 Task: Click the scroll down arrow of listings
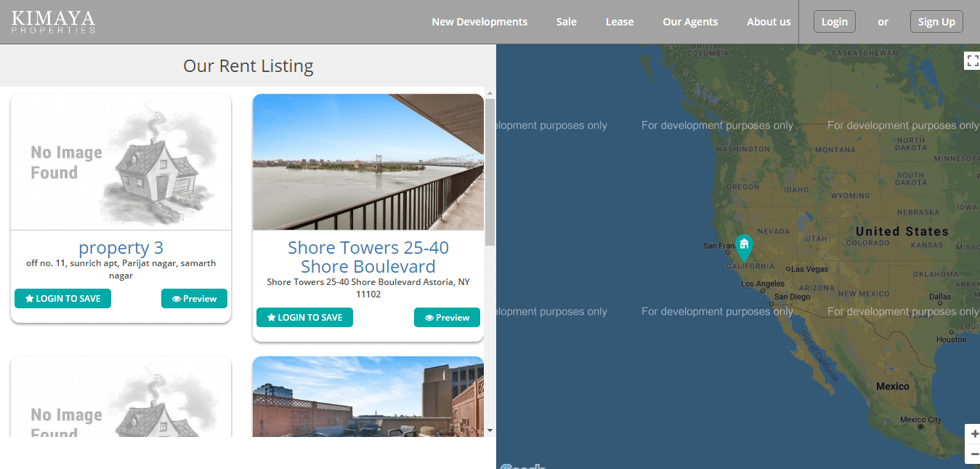click(x=490, y=430)
